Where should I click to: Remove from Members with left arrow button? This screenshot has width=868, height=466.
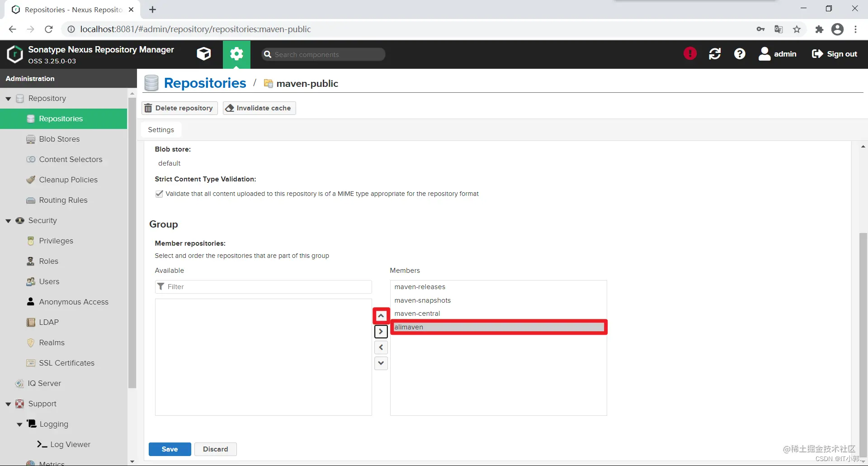click(381, 347)
